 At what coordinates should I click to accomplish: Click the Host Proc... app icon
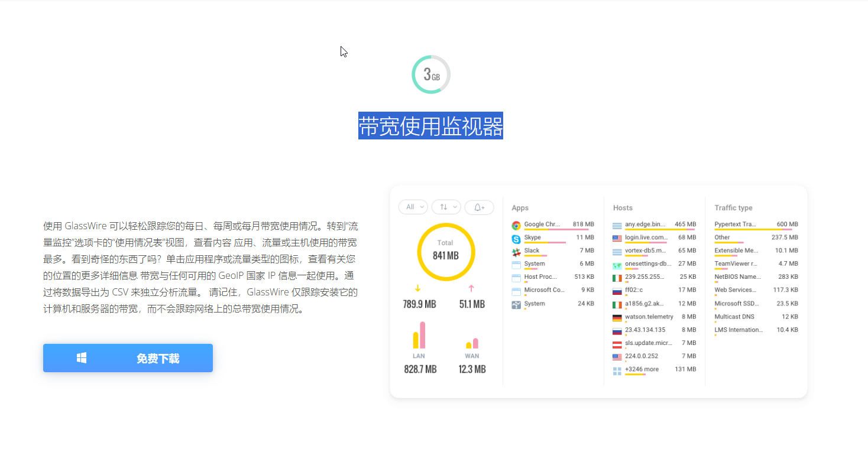tap(516, 278)
